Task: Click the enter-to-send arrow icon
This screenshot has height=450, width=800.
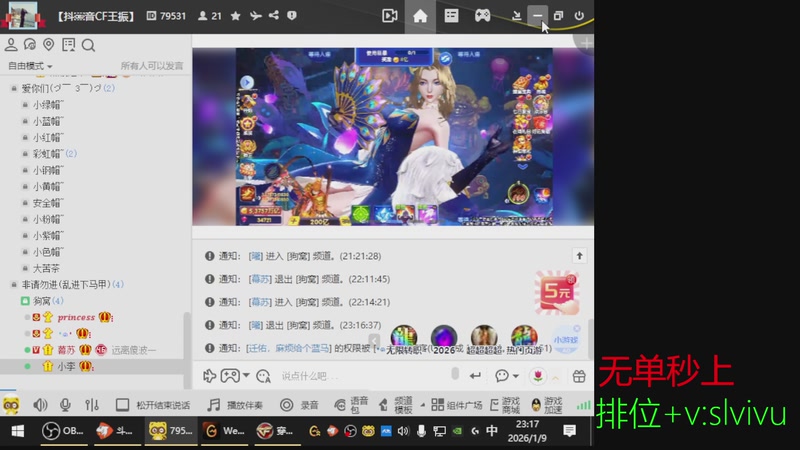Action: coord(475,376)
